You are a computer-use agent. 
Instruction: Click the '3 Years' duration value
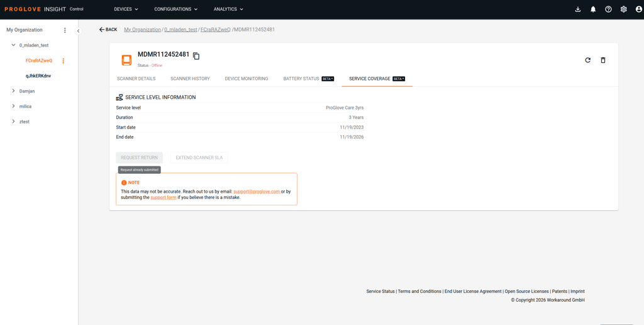pos(356,118)
